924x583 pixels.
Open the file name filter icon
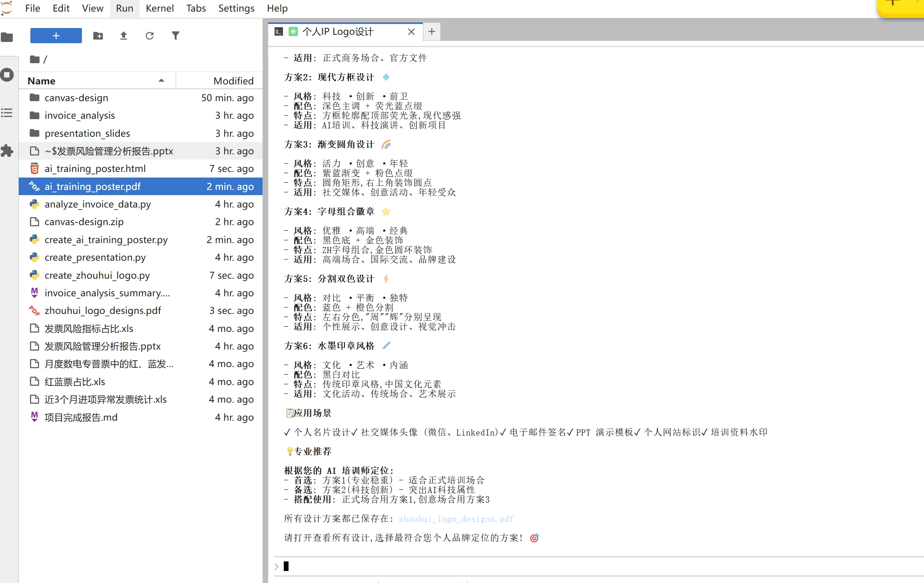pyautogui.click(x=176, y=36)
